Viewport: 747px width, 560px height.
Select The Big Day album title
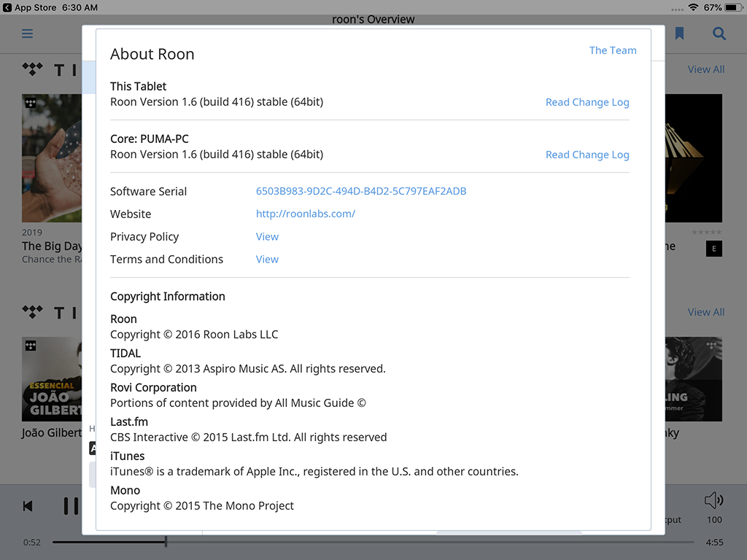[52, 246]
